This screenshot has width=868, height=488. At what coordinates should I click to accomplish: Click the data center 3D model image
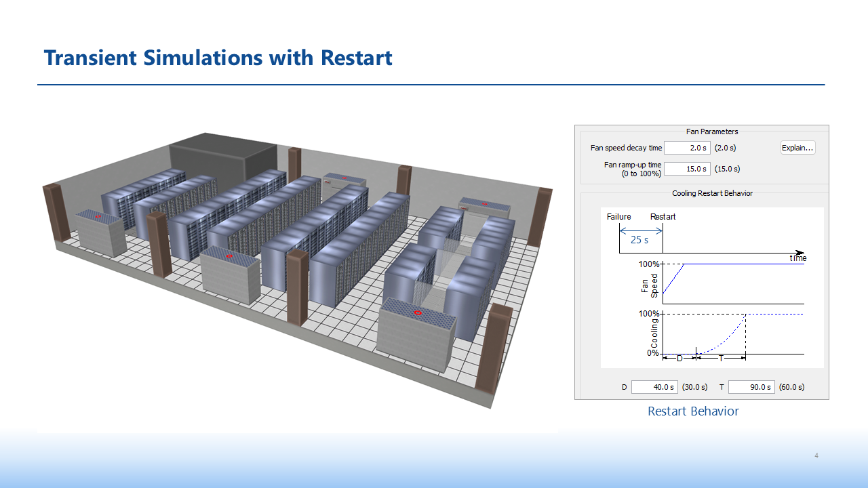(x=297, y=271)
